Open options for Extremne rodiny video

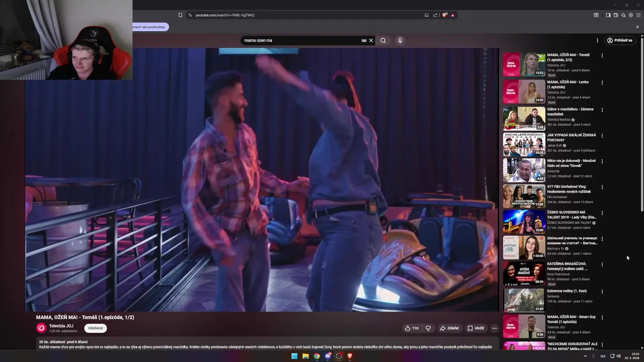click(602, 292)
